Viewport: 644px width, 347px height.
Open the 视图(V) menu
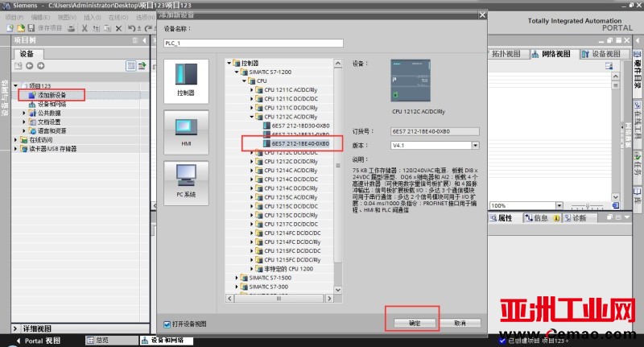click(x=67, y=17)
